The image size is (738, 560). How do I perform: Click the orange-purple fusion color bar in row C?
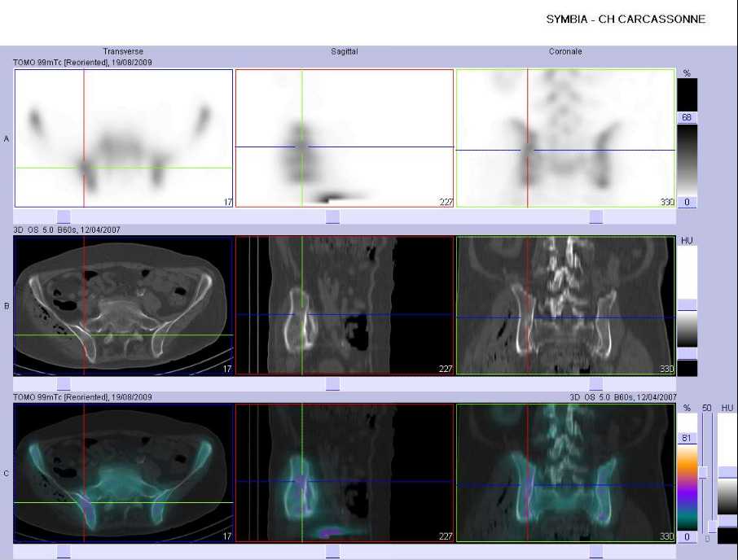(x=687, y=487)
